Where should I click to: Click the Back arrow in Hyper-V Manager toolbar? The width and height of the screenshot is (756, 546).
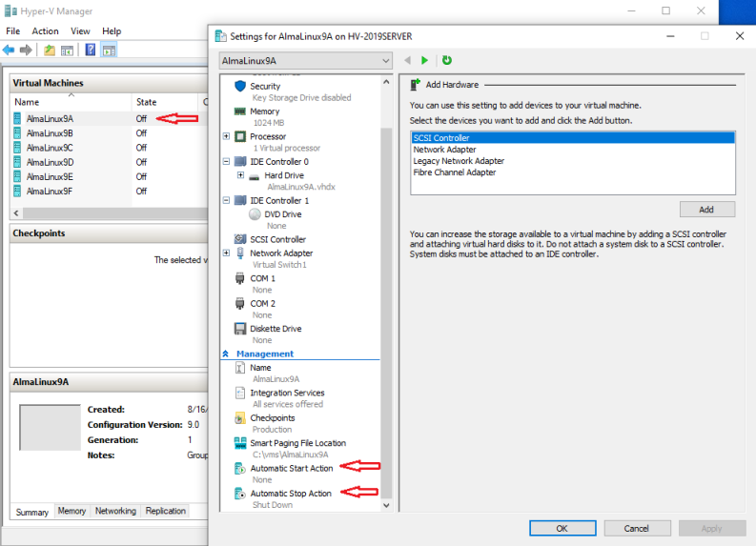9,50
